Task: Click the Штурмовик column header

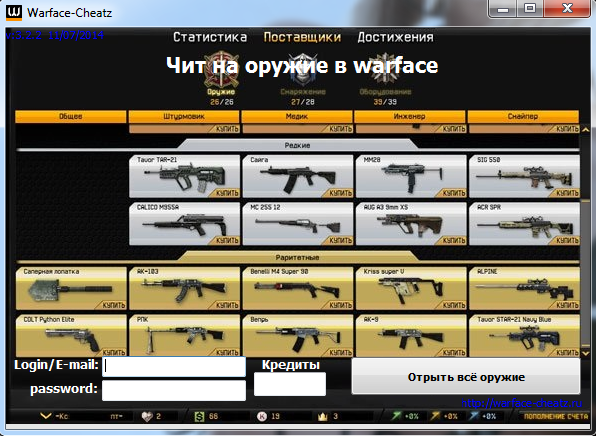Action: tap(184, 116)
